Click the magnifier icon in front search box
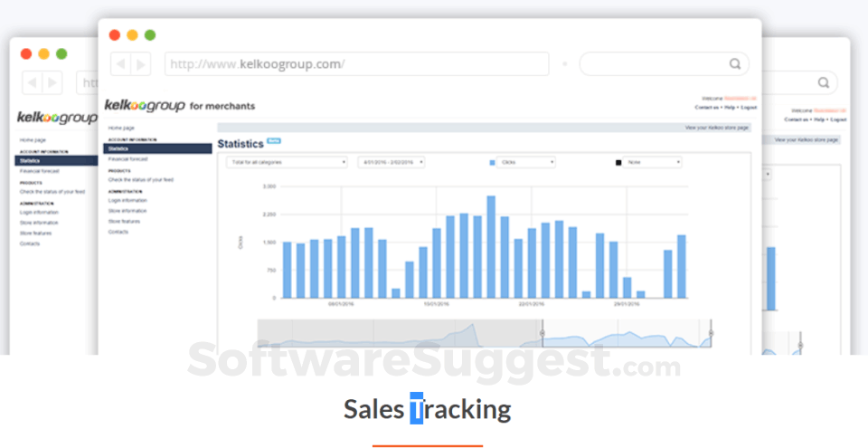868x448 pixels. tap(734, 63)
